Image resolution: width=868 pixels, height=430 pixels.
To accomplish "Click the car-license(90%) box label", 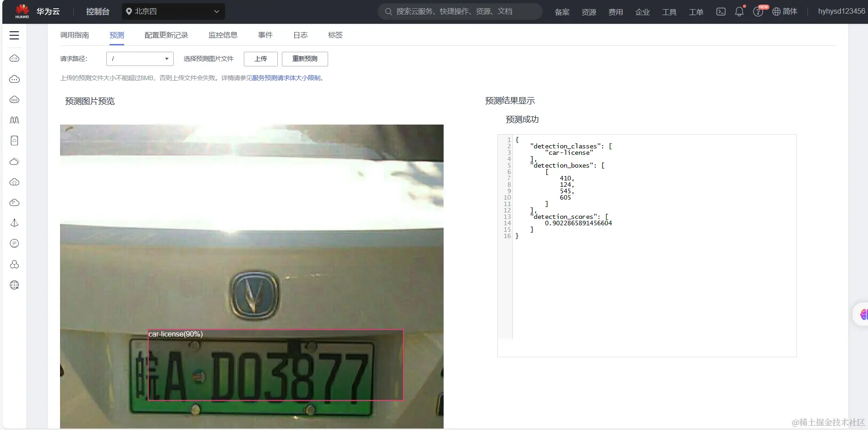I will tap(176, 334).
